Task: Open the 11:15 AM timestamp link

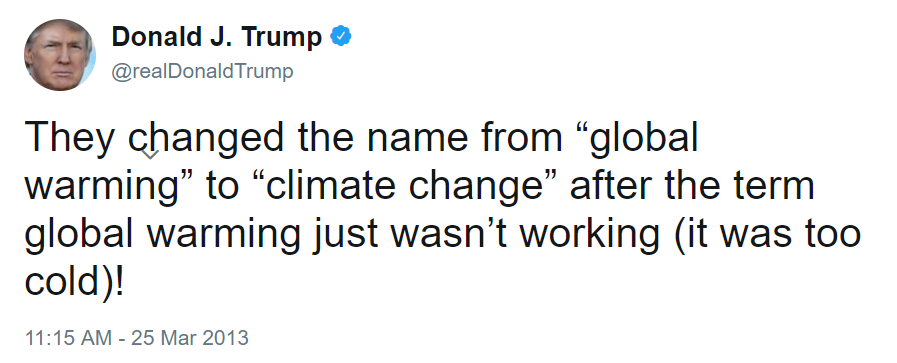Action: click(x=69, y=337)
